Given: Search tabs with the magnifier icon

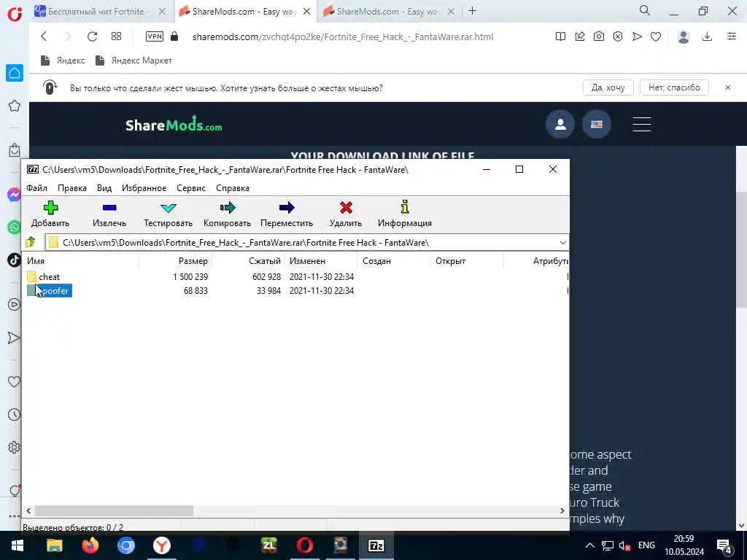Looking at the screenshot, I should [645, 10].
